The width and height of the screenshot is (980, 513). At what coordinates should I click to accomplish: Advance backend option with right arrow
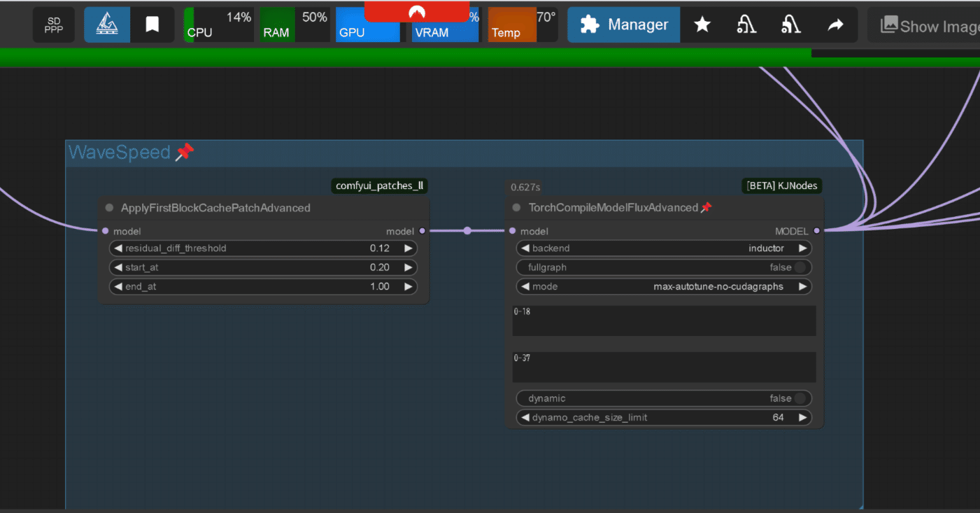click(803, 248)
